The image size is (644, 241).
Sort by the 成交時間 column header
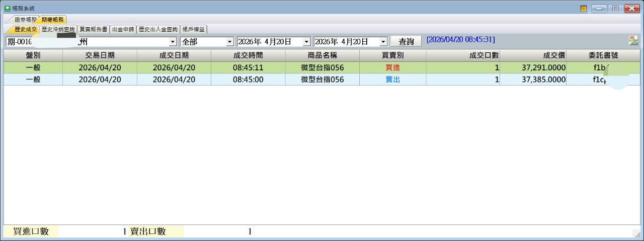point(248,55)
